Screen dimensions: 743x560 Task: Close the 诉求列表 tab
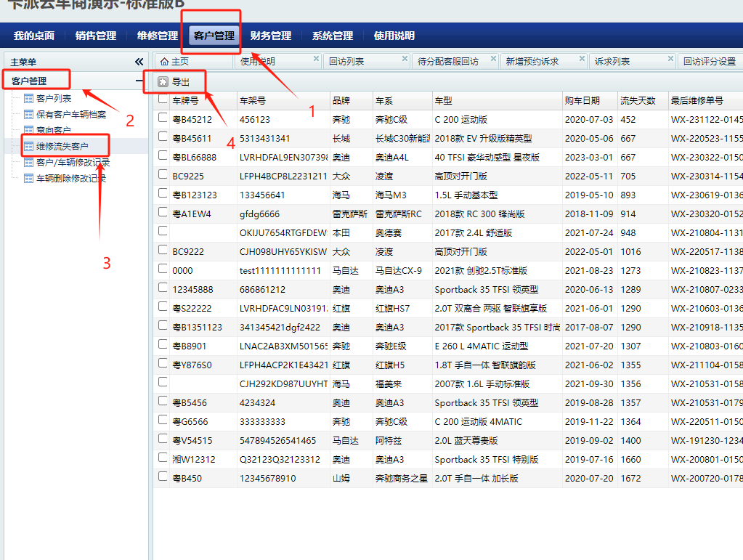click(x=670, y=58)
